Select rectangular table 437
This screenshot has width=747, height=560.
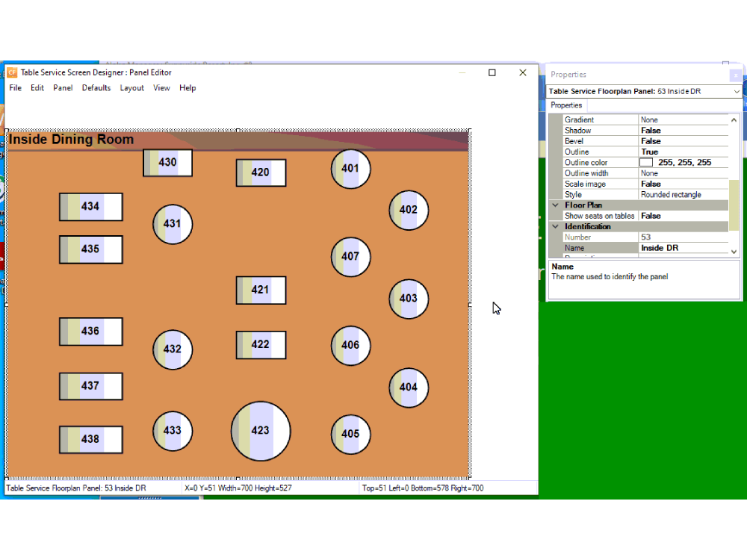pos(91,386)
